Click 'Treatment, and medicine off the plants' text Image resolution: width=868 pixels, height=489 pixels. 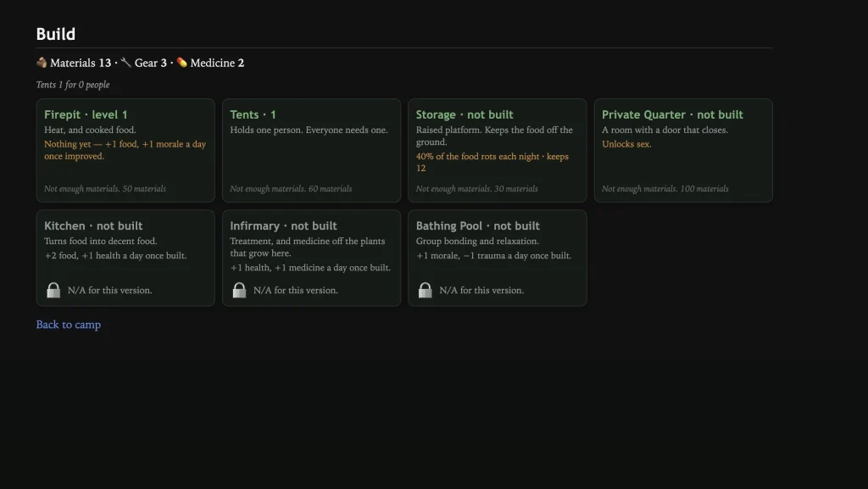pyautogui.click(x=308, y=247)
